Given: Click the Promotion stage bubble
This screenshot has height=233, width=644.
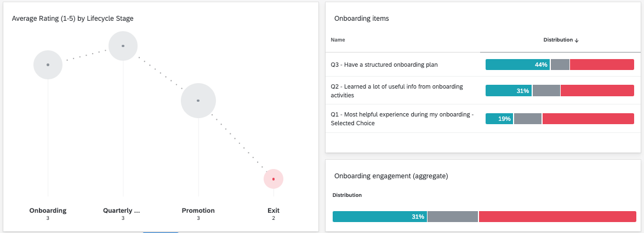Looking at the screenshot, I should pyautogui.click(x=198, y=101).
